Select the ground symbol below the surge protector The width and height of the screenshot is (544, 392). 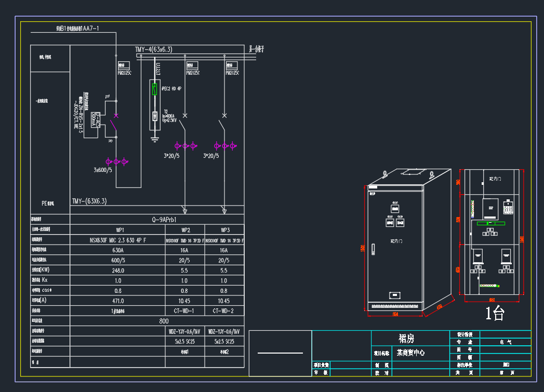(x=155, y=139)
